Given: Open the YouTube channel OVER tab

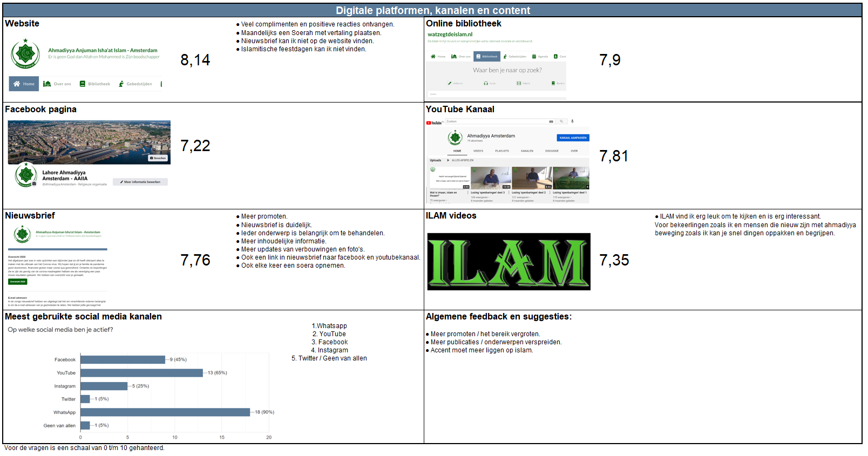Looking at the screenshot, I should coord(574,151).
